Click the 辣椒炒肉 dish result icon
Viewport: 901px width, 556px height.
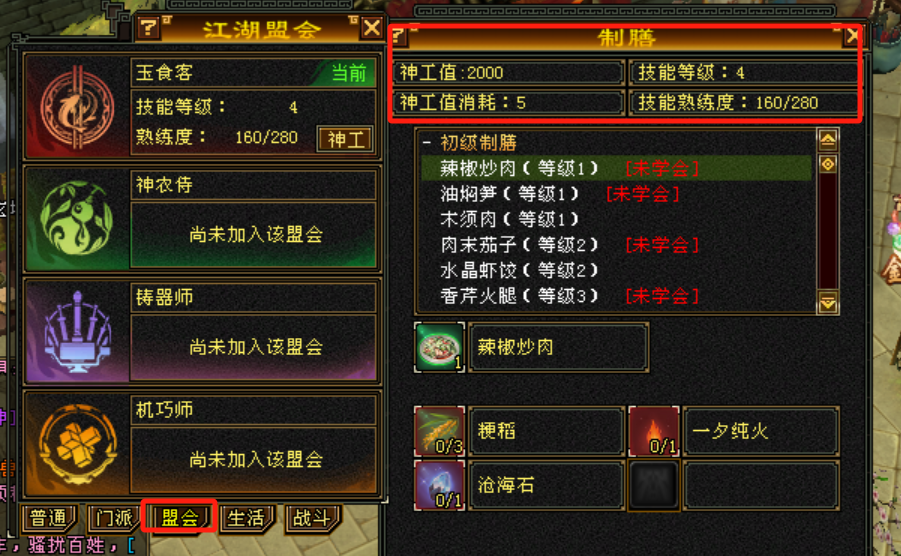click(x=439, y=347)
